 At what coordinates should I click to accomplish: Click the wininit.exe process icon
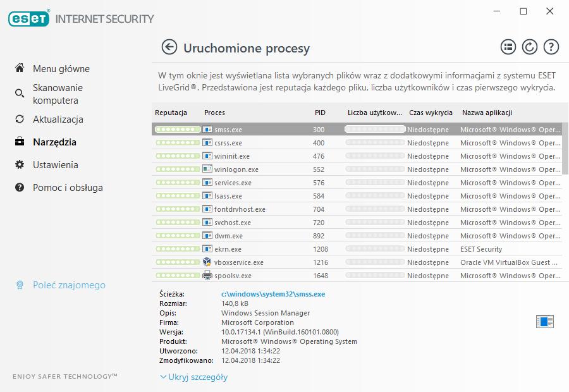207,156
